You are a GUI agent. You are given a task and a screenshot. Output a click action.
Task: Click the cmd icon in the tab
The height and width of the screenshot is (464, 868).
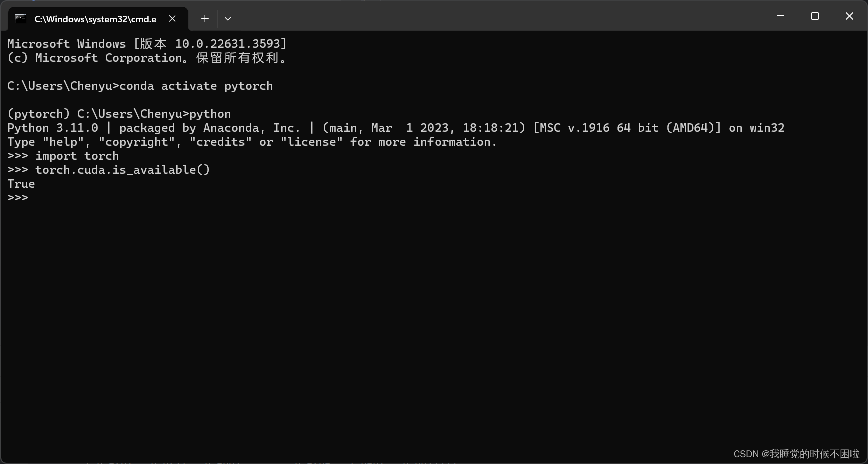[x=20, y=19]
